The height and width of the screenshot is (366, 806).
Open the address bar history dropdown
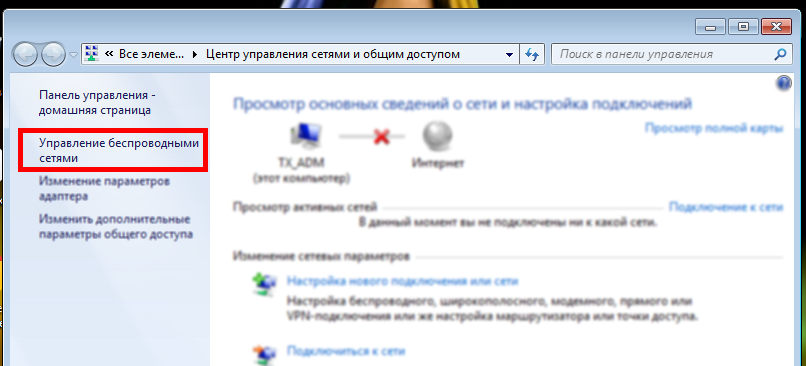click(509, 54)
